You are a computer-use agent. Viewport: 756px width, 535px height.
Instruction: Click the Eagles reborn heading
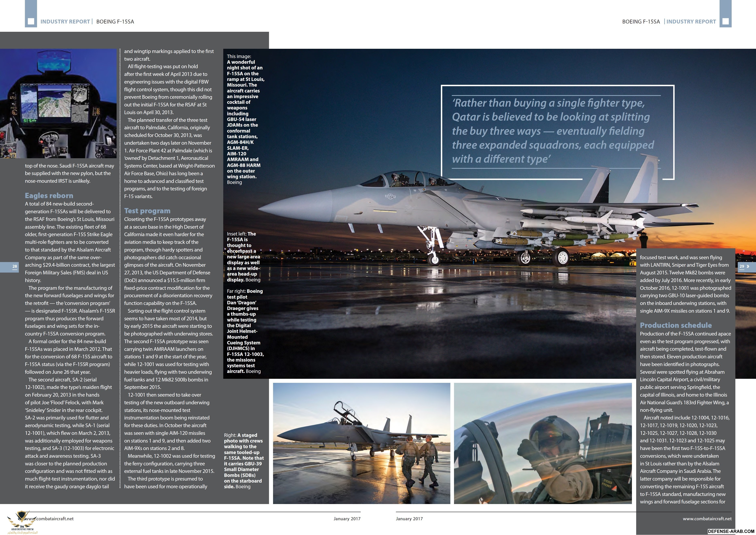(49, 195)
